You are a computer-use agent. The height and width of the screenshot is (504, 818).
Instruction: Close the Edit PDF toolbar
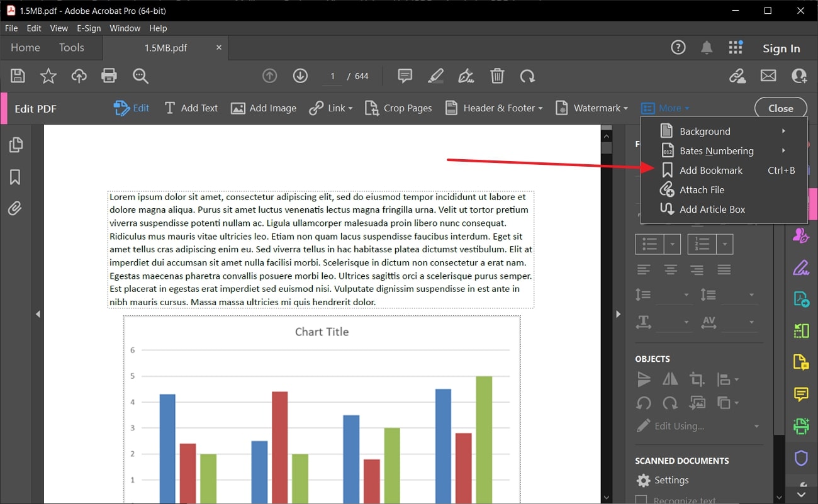coord(780,108)
